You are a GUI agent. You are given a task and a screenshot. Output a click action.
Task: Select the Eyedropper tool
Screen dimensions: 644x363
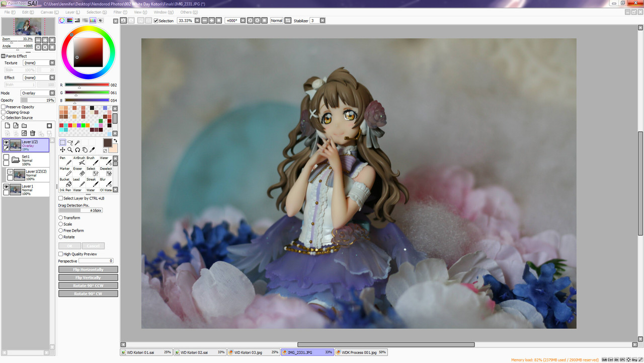pyautogui.click(x=93, y=150)
